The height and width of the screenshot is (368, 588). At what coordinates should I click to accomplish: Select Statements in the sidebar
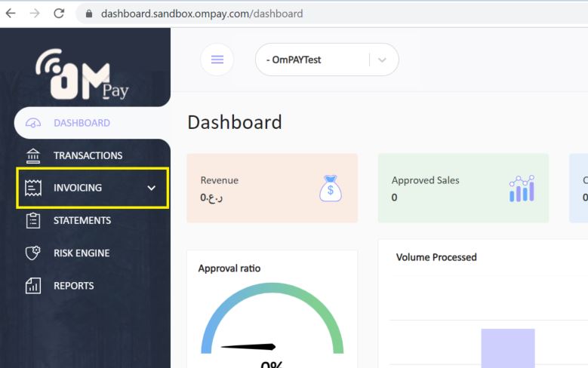[82, 220]
